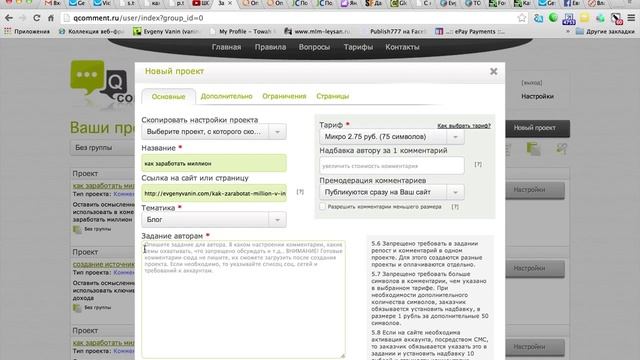Image resolution: width=640 pixels, height=360 pixels.
Task: Open the Другие закладки bookmarks folder
Action: click(605, 31)
